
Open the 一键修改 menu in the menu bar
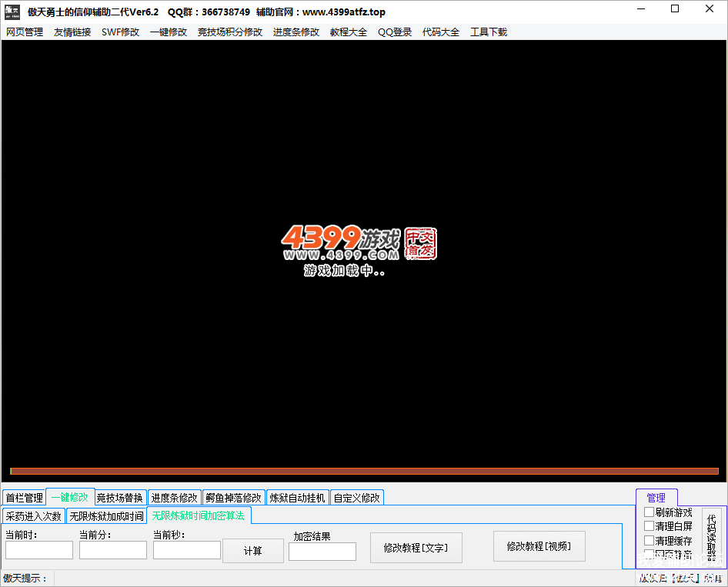click(x=168, y=32)
